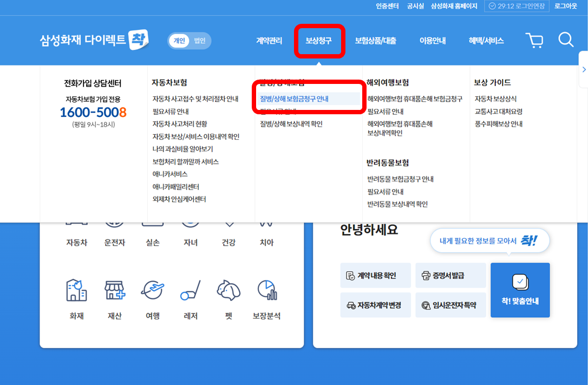This screenshot has height=385, width=588.
Task: Switch to 개인 customer type
Action: [x=179, y=41]
